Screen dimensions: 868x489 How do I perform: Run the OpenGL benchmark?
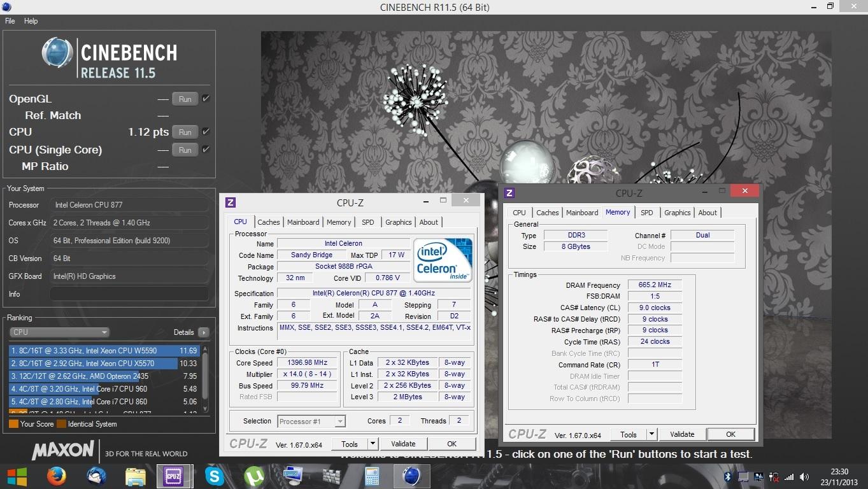click(185, 99)
